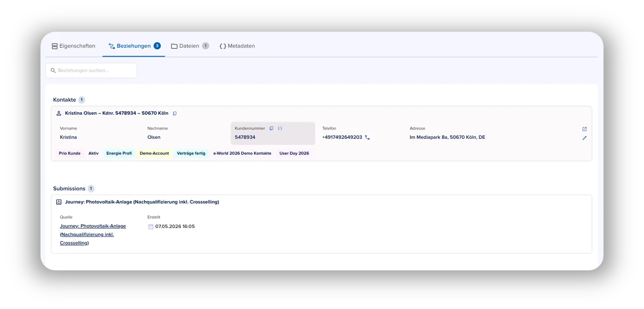Click the Dateien folder icon
644x309 pixels.
point(174,46)
